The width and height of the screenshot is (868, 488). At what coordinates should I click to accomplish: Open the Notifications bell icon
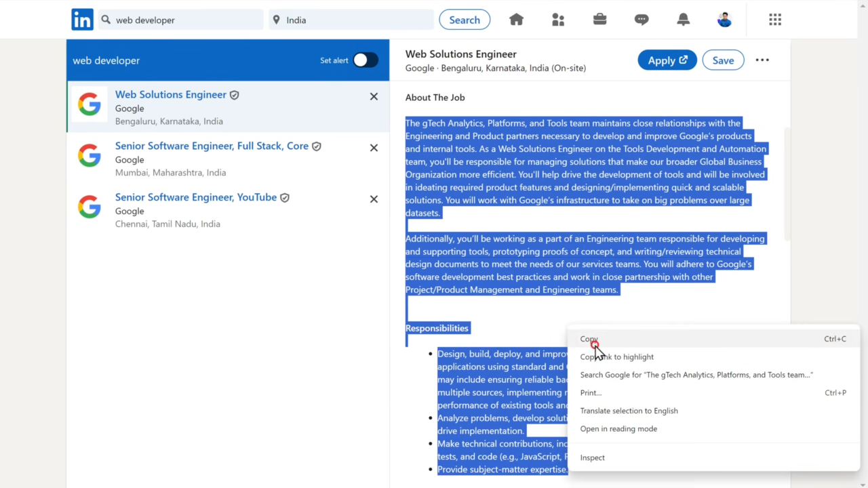click(684, 20)
